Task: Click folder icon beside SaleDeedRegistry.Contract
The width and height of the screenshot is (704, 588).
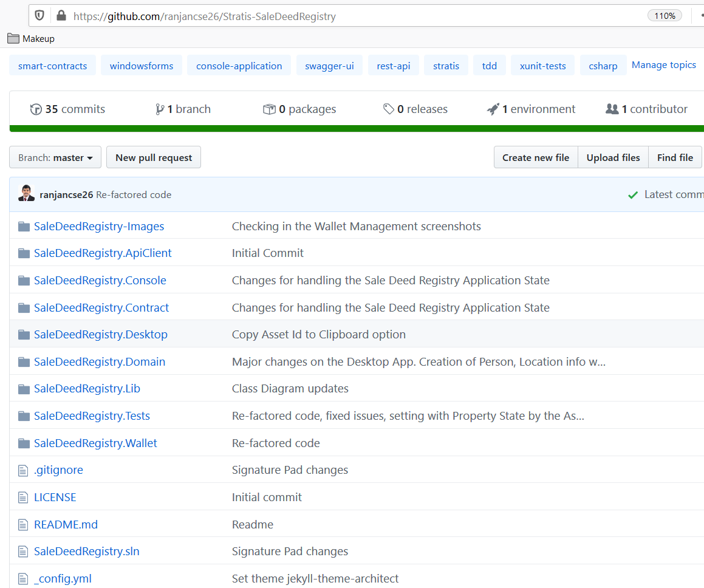Action: pyautogui.click(x=24, y=307)
